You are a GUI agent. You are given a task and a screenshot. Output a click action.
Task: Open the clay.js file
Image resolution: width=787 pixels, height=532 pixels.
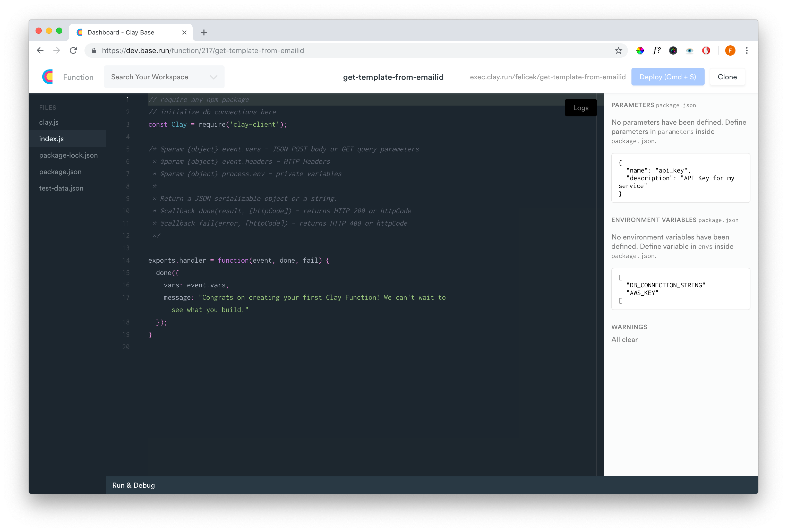click(x=49, y=122)
